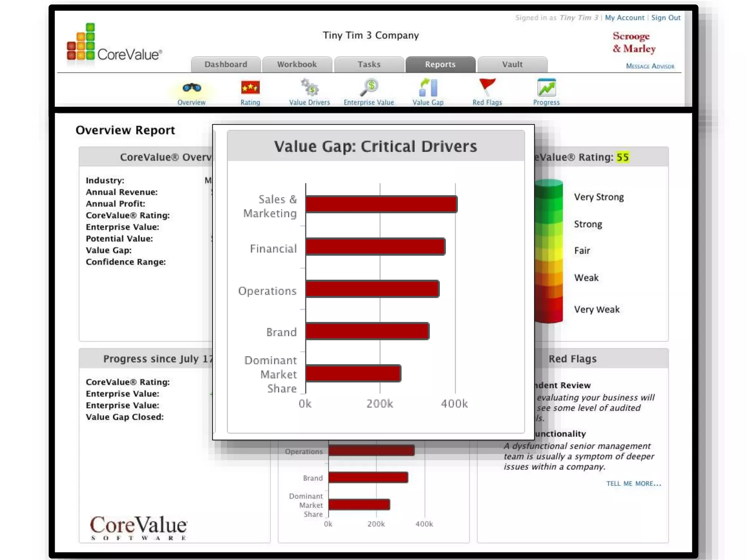Viewport: 747px width, 560px height.
Task: Go to the Tasks tab
Action: (369, 65)
